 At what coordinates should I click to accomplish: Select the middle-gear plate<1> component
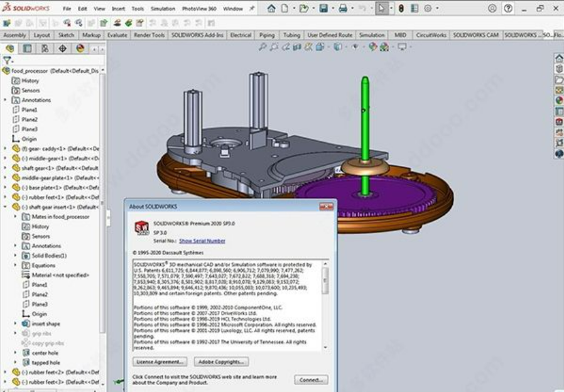55,178
